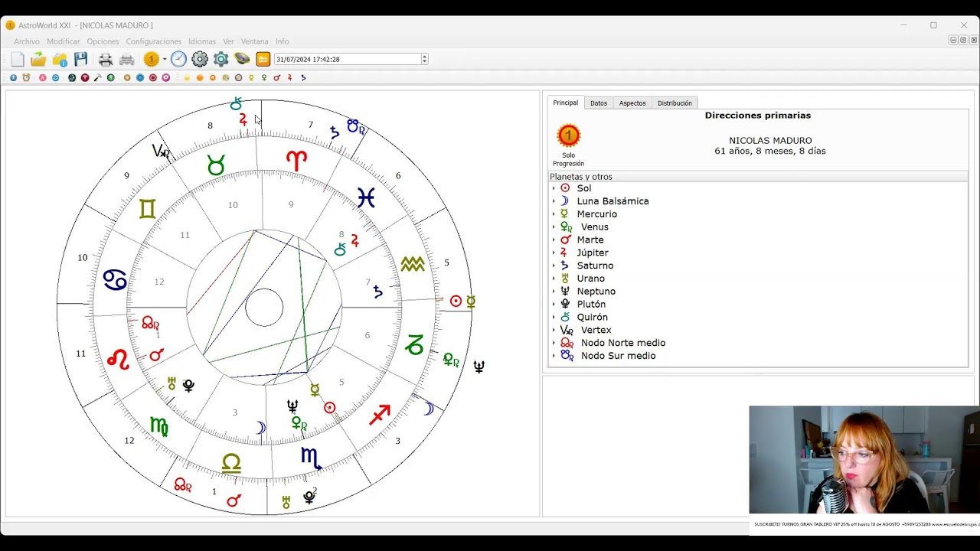
Task: Select the Datos tab
Action: pyautogui.click(x=598, y=103)
